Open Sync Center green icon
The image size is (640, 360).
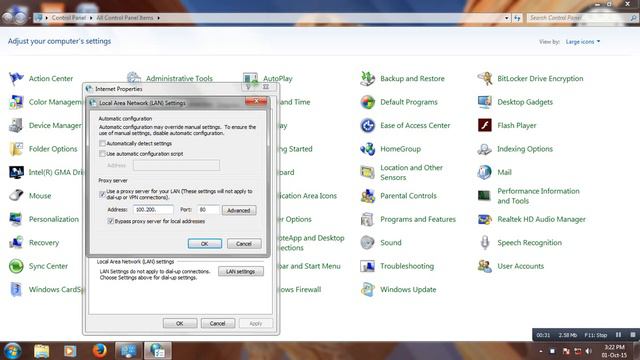click(16, 266)
